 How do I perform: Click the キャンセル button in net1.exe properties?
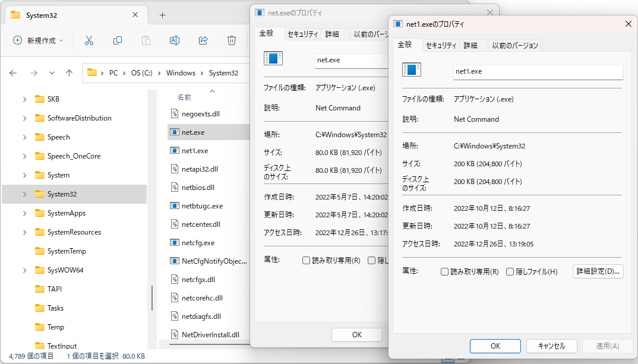(551, 346)
